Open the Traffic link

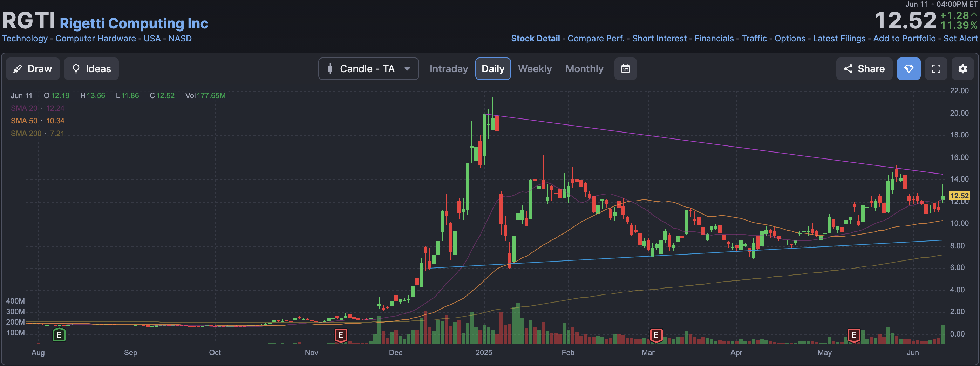point(754,39)
